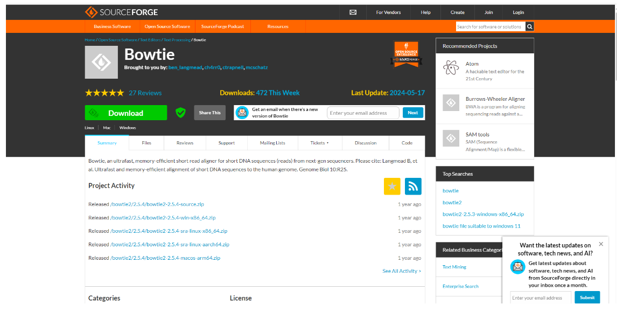Viewport: 644px width, 318px height.
Task: Click top search bowtie2-2.5.3-windows-x86_64.zip
Action: point(483,214)
